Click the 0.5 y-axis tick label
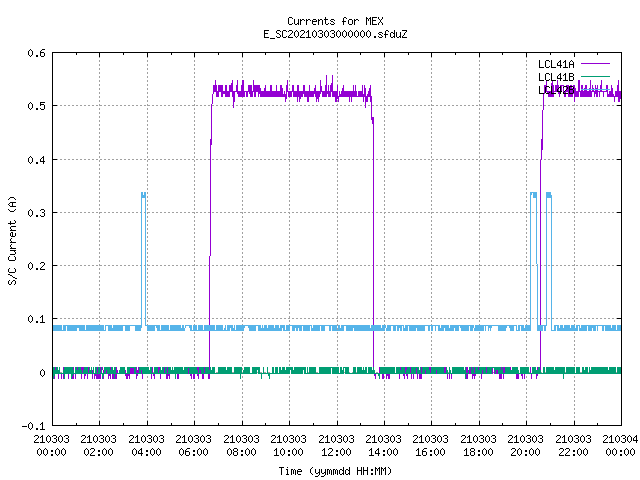 pos(36,106)
